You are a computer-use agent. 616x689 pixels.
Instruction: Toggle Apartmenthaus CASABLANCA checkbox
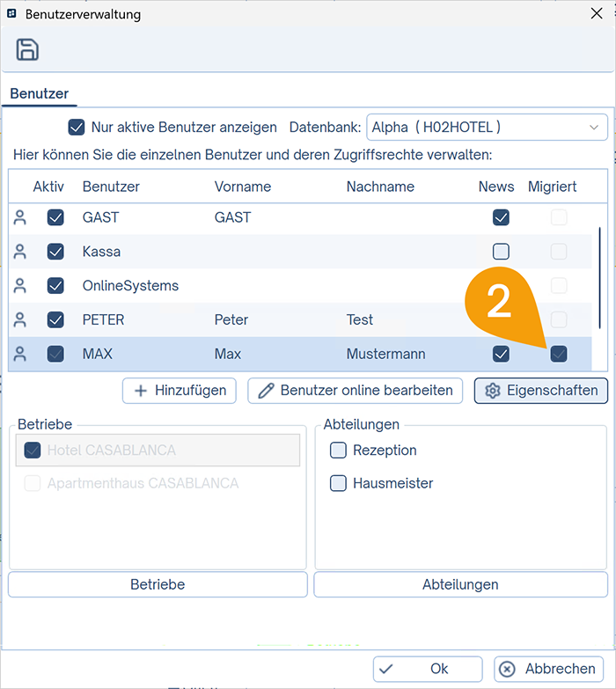33,483
